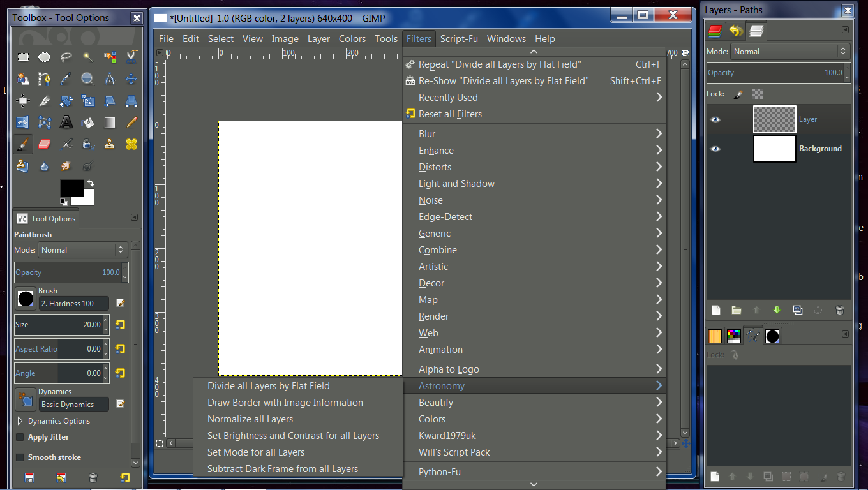The width and height of the screenshot is (868, 490).
Task: Open the Dynamics selector button
Action: tap(26, 399)
